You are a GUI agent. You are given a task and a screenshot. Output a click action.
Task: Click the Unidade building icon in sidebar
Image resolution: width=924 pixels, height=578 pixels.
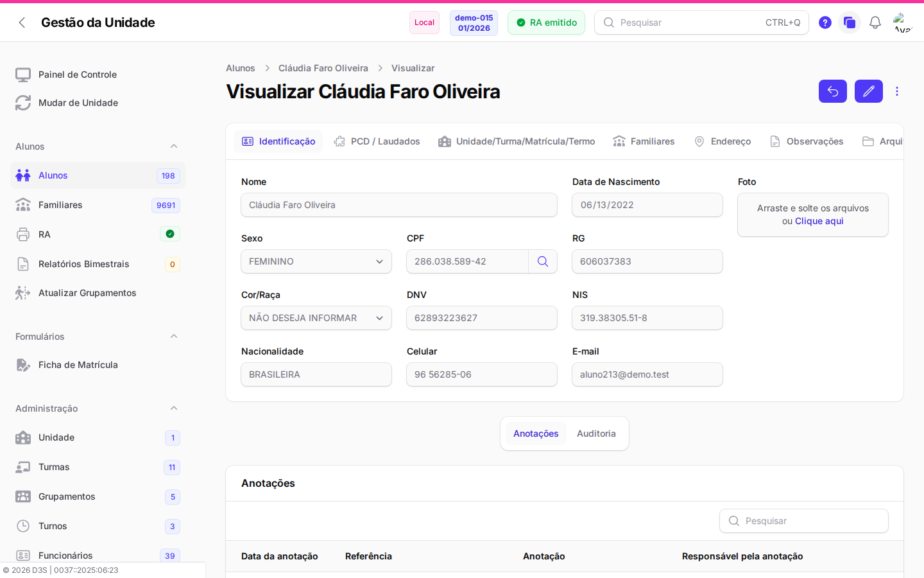(x=23, y=437)
